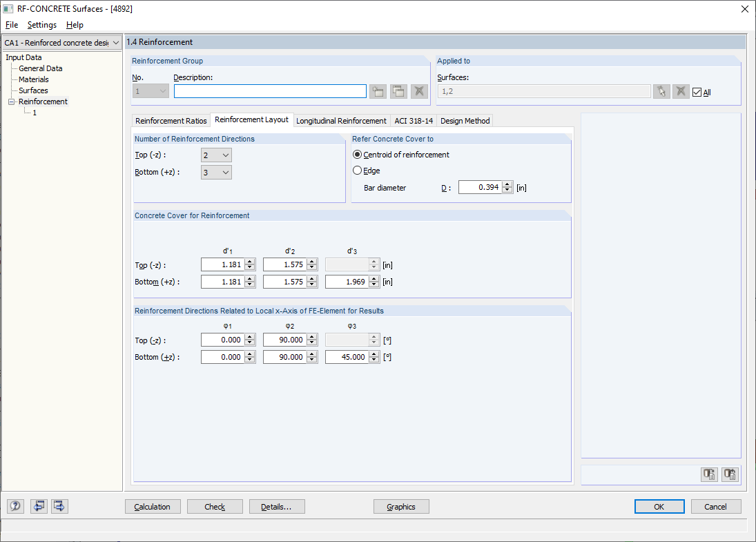Click Top (-z) φ1 angle value 0.000
Screen dimensions: 756x542
(223, 340)
